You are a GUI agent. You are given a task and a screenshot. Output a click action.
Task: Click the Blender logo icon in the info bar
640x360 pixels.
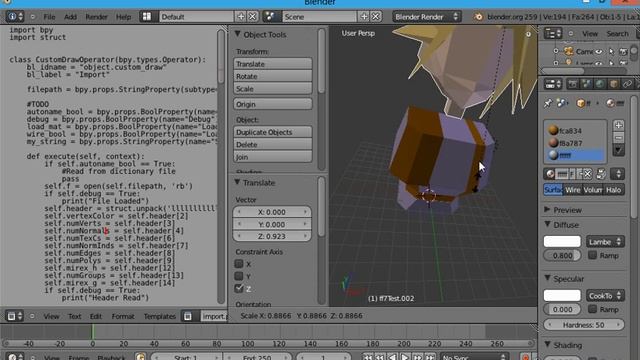(478, 17)
